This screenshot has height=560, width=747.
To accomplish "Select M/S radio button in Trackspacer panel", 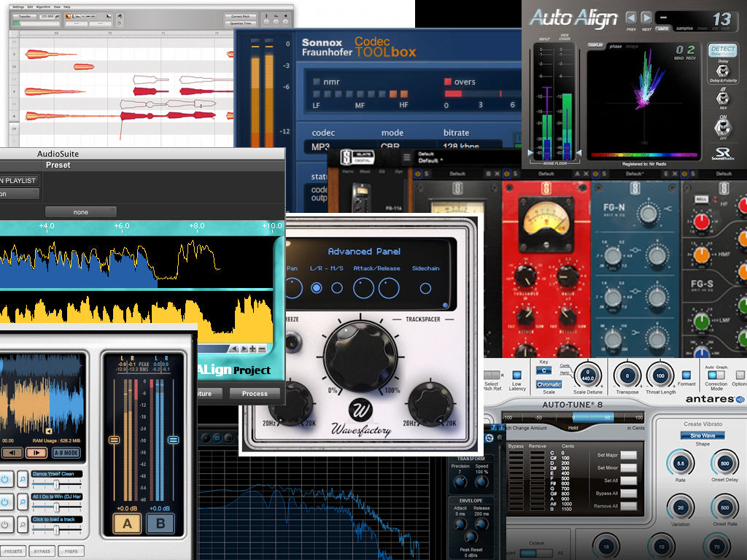I will [337, 288].
